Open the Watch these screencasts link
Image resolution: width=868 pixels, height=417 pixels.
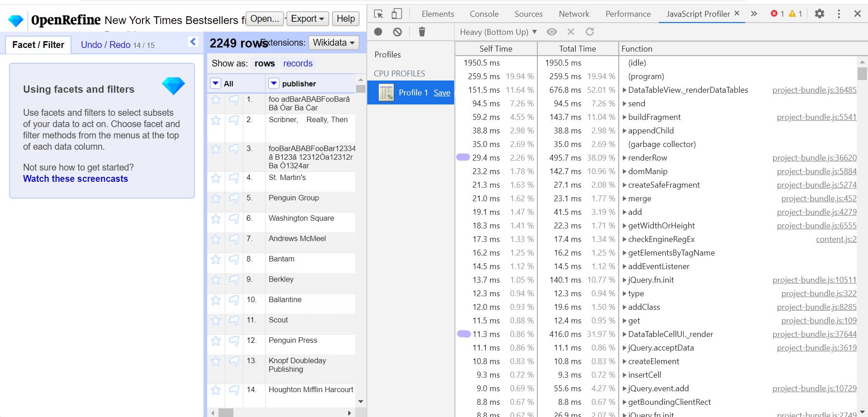[x=76, y=179]
